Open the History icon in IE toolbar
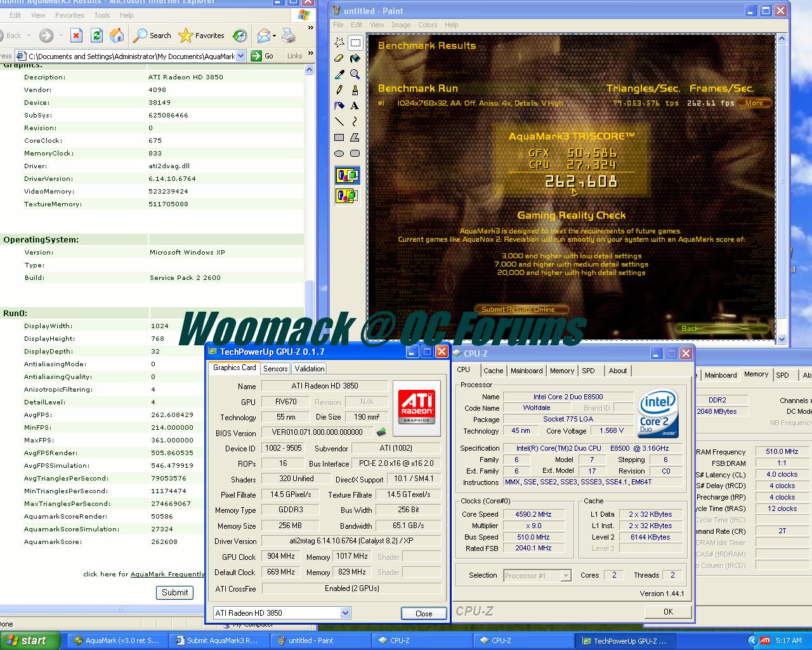Viewport: 812px width, 650px height. pyautogui.click(x=240, y=36)
